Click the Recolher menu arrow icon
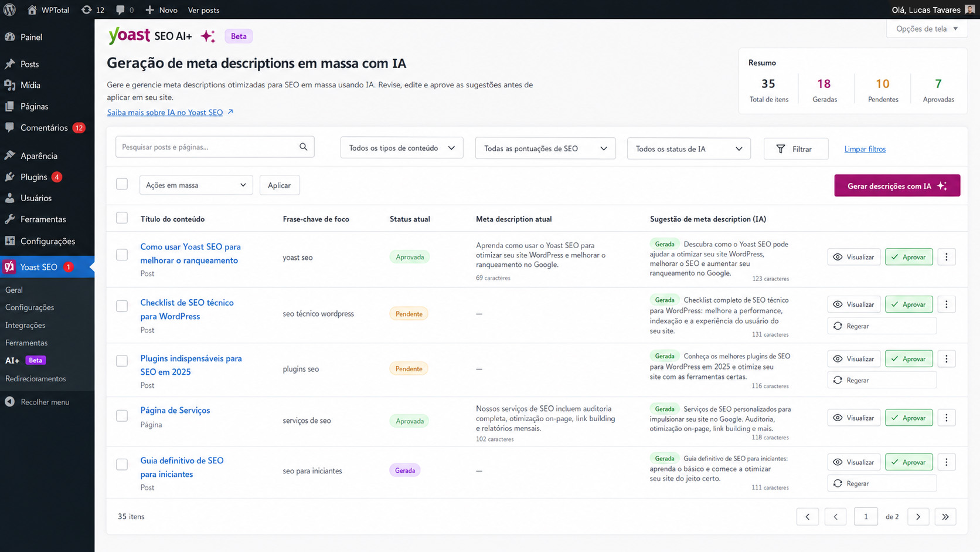Viewport: 980px width, 552px height. [9, 402]
